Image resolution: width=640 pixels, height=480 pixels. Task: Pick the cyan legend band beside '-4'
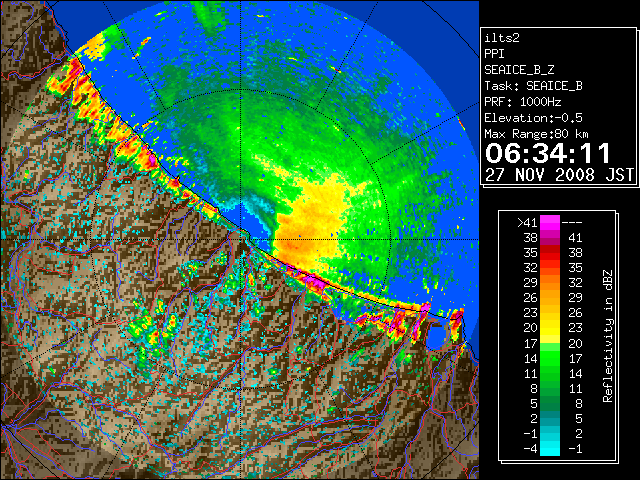(550, 449)
